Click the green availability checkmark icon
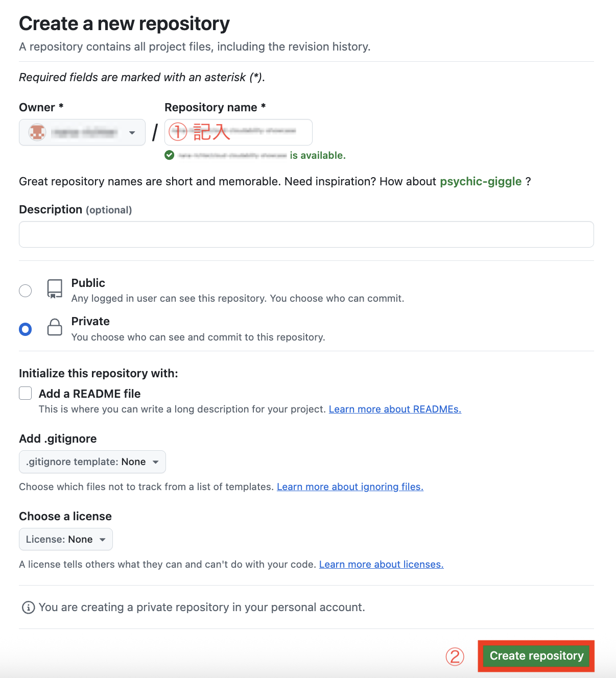This screenshot has height=678, width=616. tap(170, 155)
